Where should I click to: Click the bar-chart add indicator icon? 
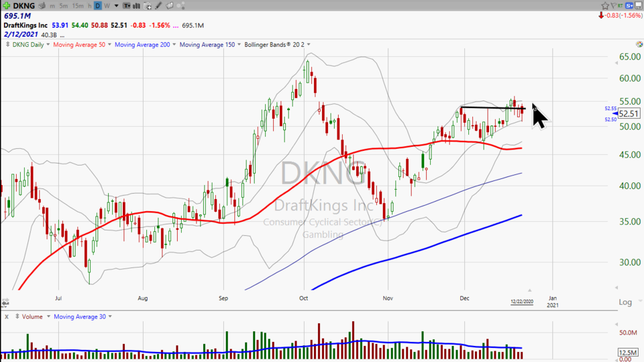[x=136, y=6]
